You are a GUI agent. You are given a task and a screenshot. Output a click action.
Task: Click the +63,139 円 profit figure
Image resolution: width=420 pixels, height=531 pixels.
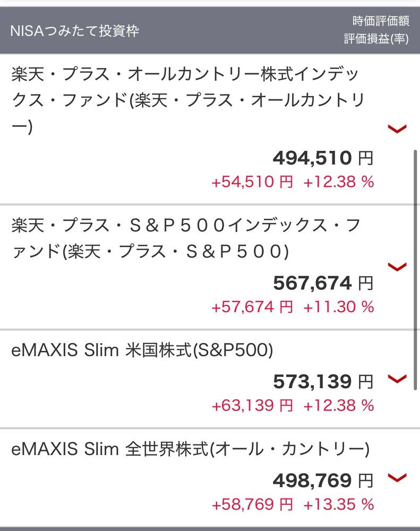coord(252,406)
